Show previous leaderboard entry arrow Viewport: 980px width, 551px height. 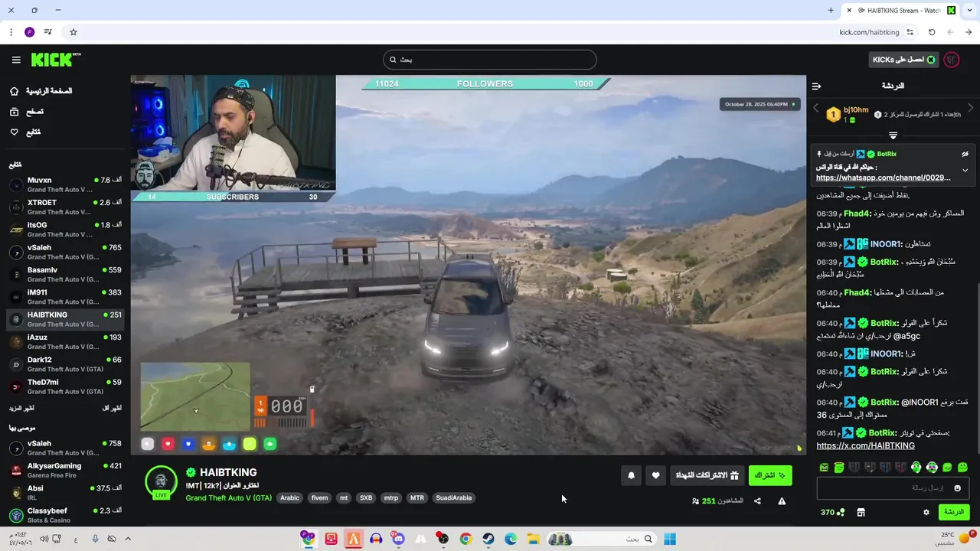(x=816, y=109)
